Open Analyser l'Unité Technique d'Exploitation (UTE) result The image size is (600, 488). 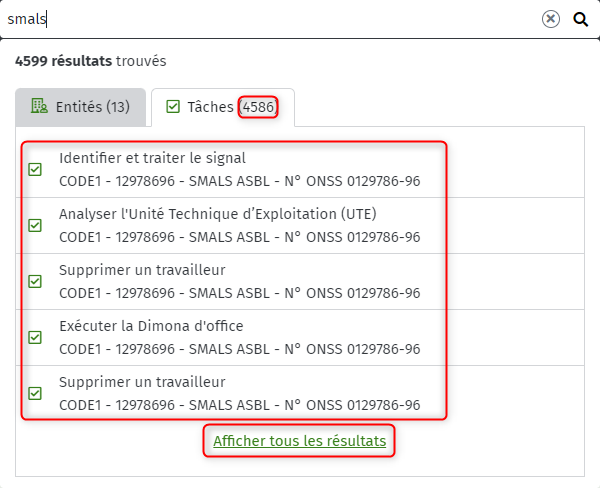tap(300, 226)
